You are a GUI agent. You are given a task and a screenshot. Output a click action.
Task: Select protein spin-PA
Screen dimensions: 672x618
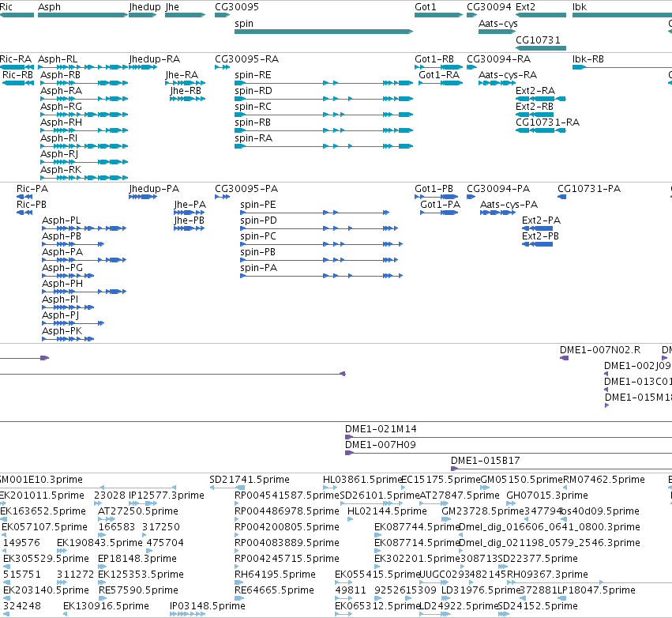(x=321, y=276)
